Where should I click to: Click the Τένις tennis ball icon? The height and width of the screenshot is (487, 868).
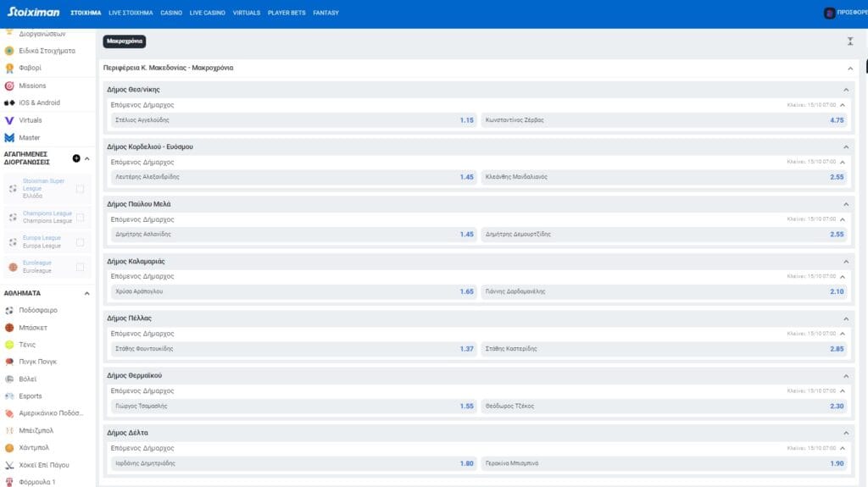[x=9, y=345]
